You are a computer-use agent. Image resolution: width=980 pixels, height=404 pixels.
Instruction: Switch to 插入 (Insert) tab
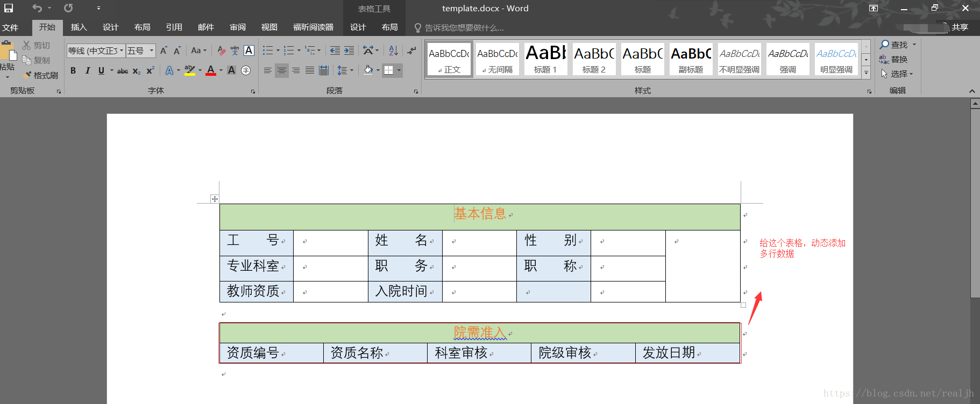79,27
